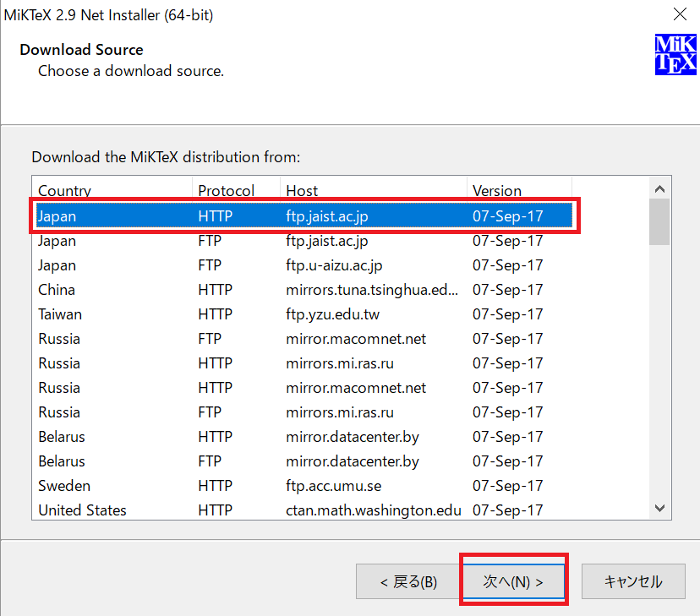Image resolution: width=700 pixels, height=616 pixels.
Task: Choose Russia HTTP mirrors.mi.ras.ru row
Action: pos(304,363)
